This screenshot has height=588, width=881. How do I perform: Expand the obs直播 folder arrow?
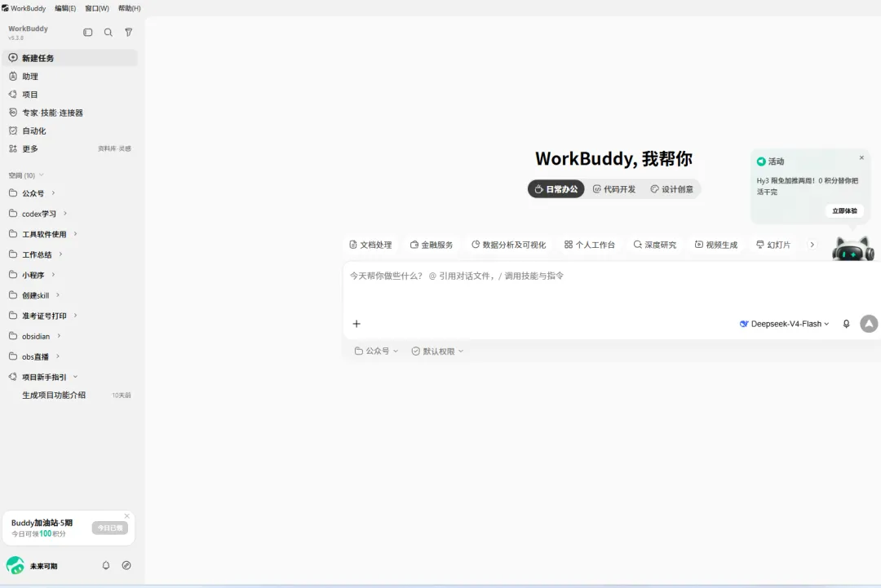coord(58,356)
